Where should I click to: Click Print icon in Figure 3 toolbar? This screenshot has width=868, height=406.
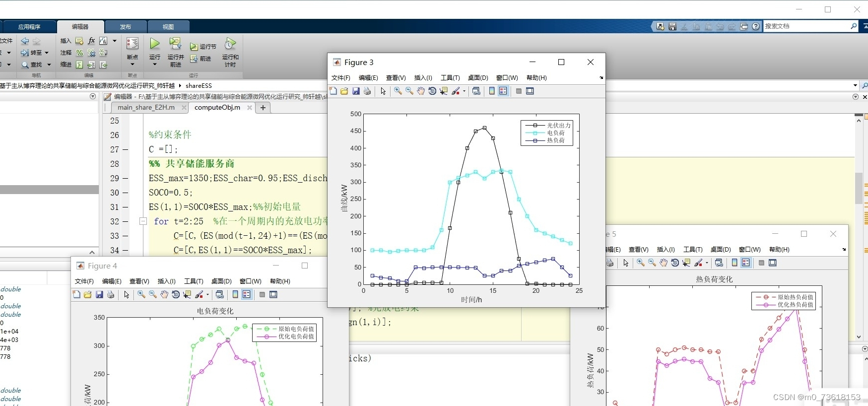pos(367,91)
